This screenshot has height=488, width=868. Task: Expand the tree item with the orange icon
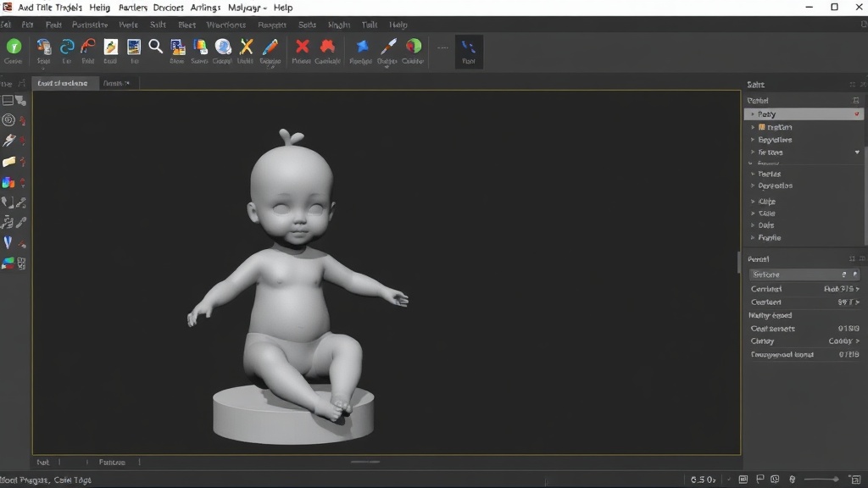(x=753, y=127)
